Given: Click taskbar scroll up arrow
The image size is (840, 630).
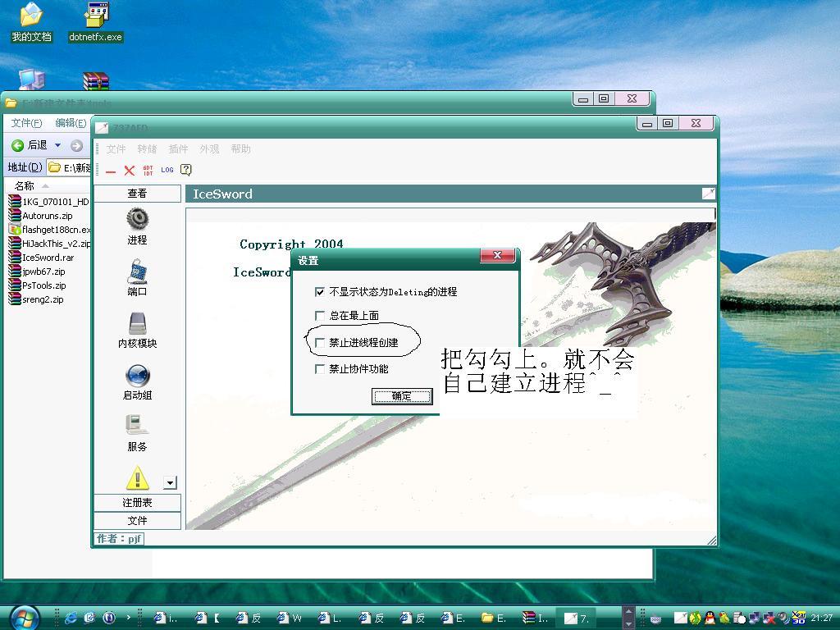Looking at the screenshot, I should [x=628, y=612].
